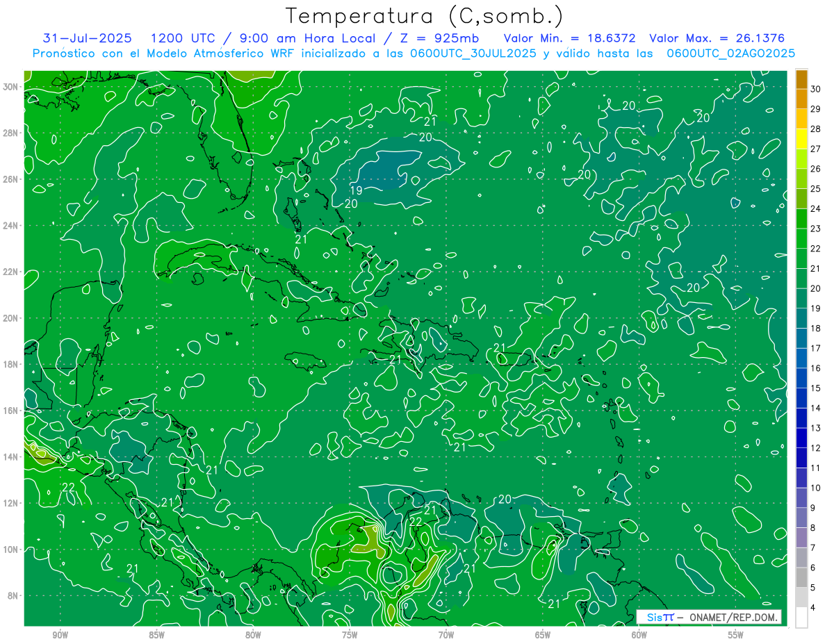Image resolution: width=834 pixels, height=644 pixels.
Task: Click the 65W longitude axis label
Action: [x=543, y=635]
